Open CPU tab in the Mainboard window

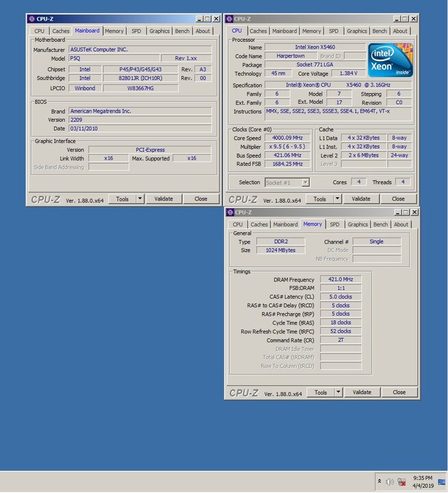point(40,31)
